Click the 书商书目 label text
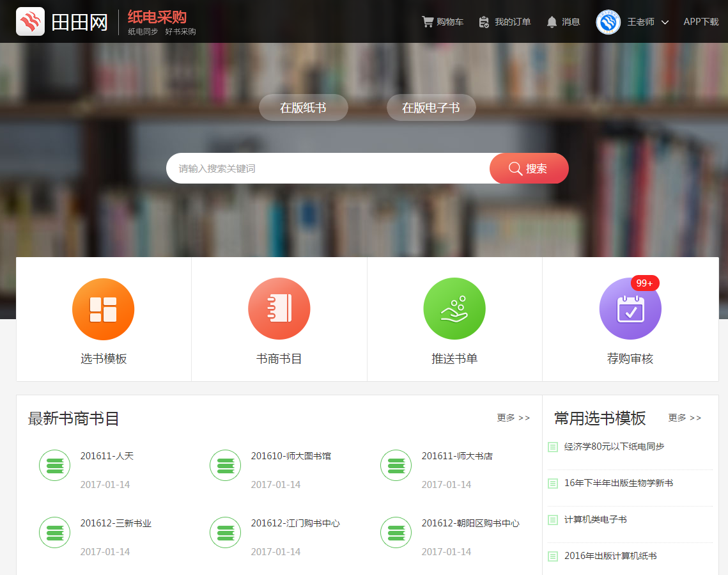The width and height of the screenshot is (728, 575). tap(279, 359)
